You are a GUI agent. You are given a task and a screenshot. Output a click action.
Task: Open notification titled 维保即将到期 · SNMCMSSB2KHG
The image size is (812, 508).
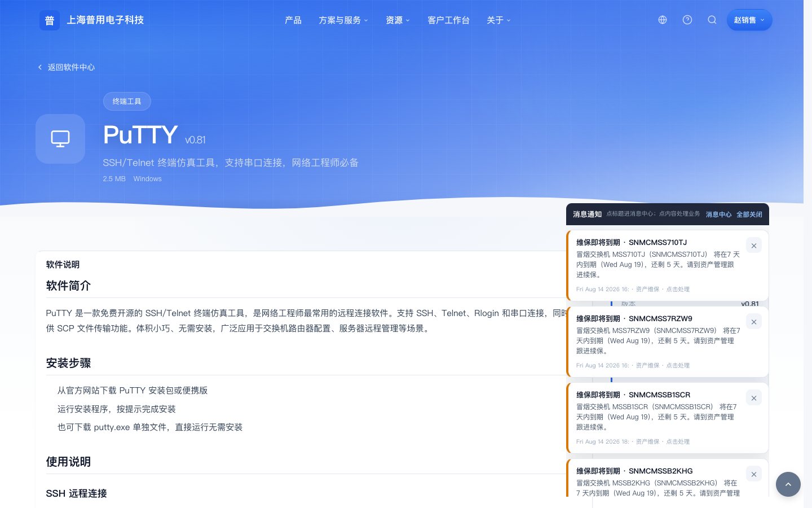(x=634, y=471)
